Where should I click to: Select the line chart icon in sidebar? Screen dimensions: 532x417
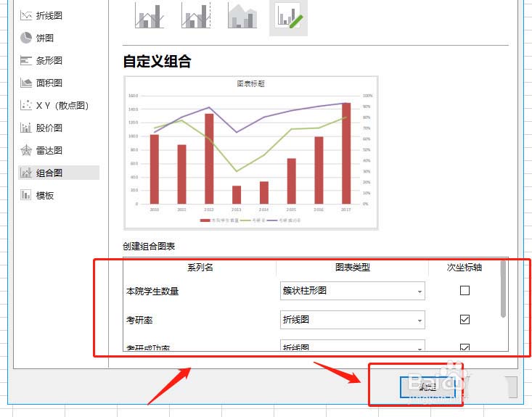pos(26,15)
